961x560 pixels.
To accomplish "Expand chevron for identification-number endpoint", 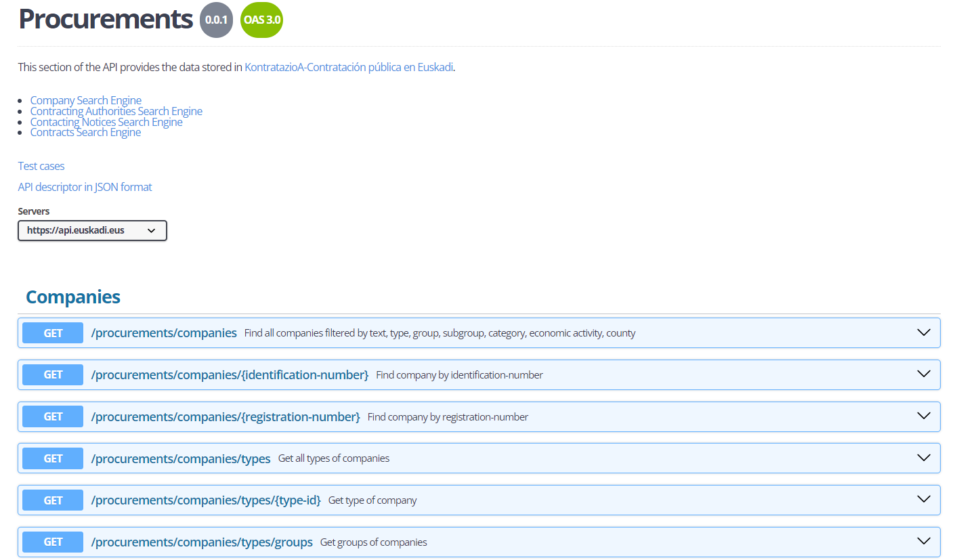I will pyautogui.click(x=923, y=374).
